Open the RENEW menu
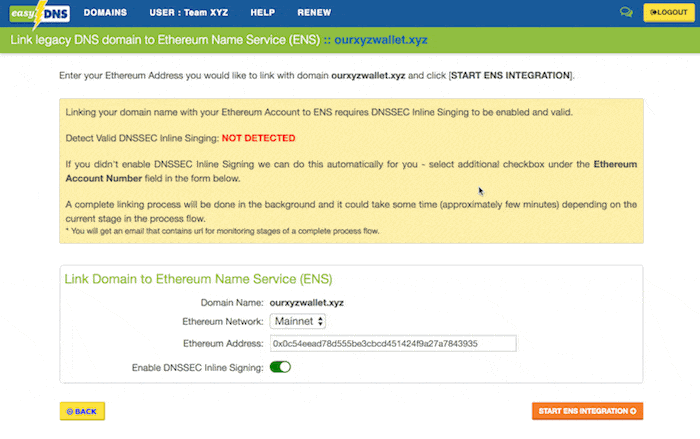Screen dimensions: 700x439 pyautogui.click(x=314, y=13)
